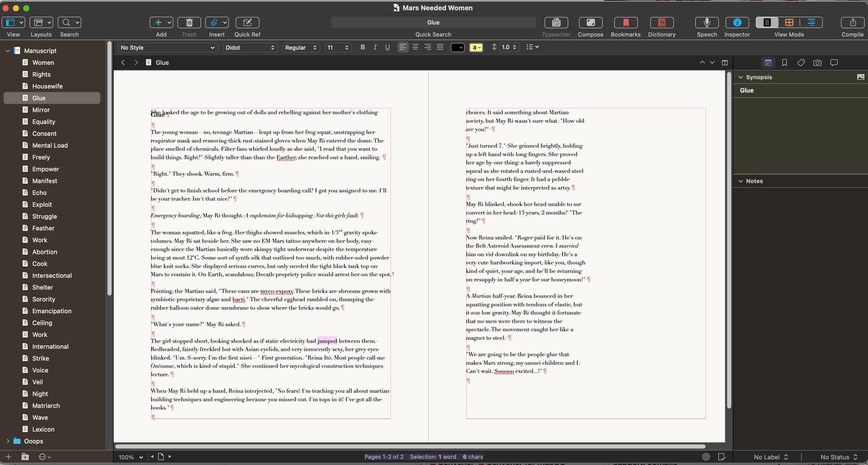Screen dimensions: 868x465
Task: Click the Quick Search field showing Glue
Action: click(433, 23)
